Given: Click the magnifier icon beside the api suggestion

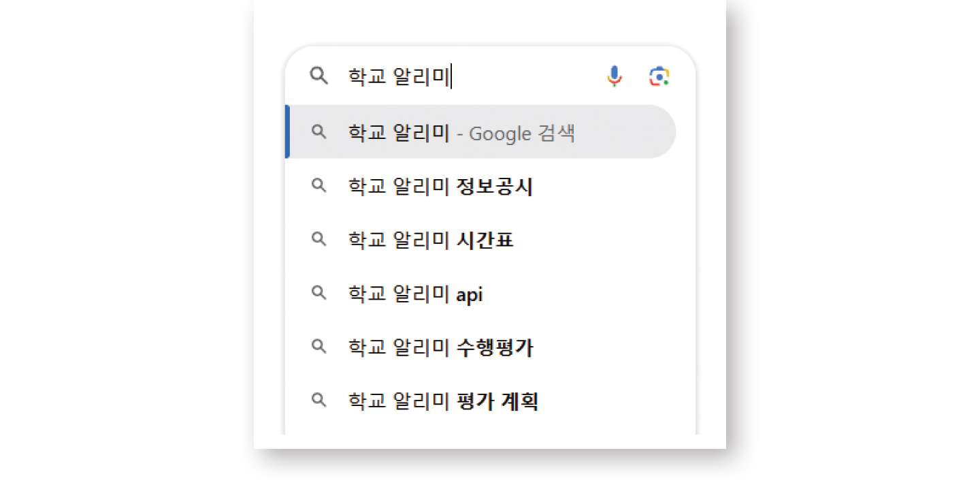Looking at the screenshot, I should click(318, 293).
